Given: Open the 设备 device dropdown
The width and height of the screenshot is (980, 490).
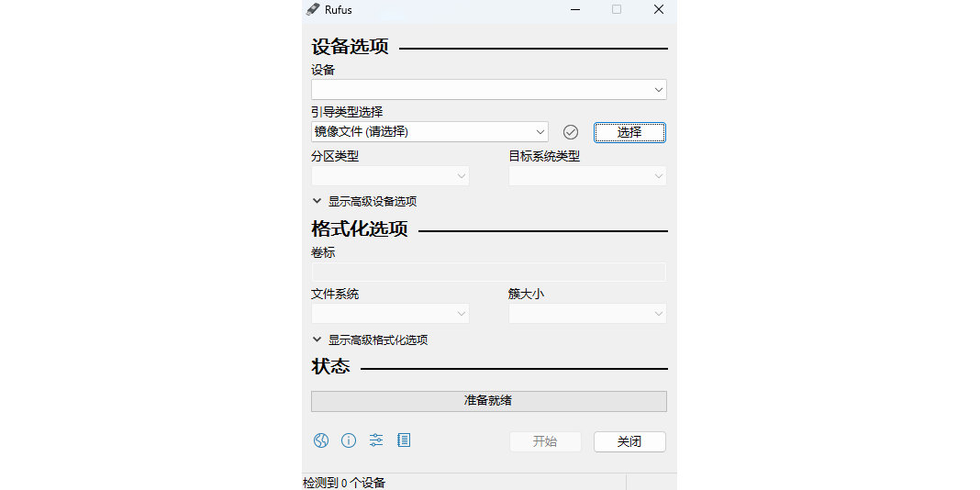Looking at the screenshot, I should pos(488,90).
